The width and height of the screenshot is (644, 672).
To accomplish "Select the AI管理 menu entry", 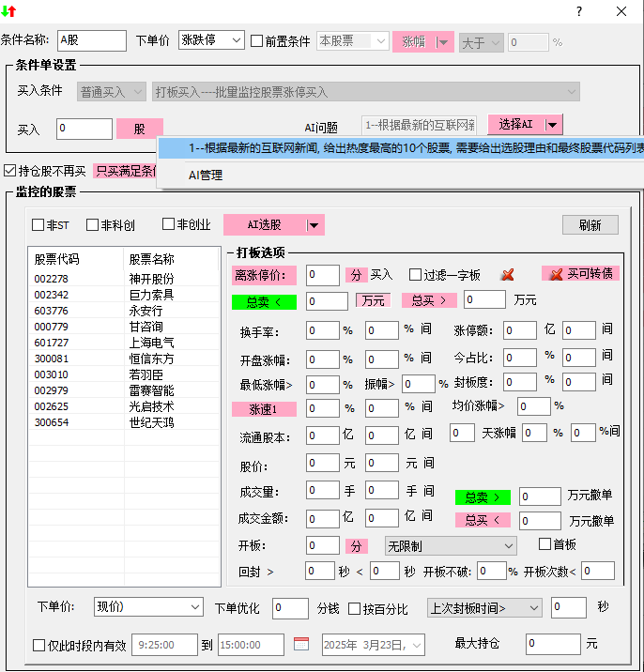I will (206, 175).
